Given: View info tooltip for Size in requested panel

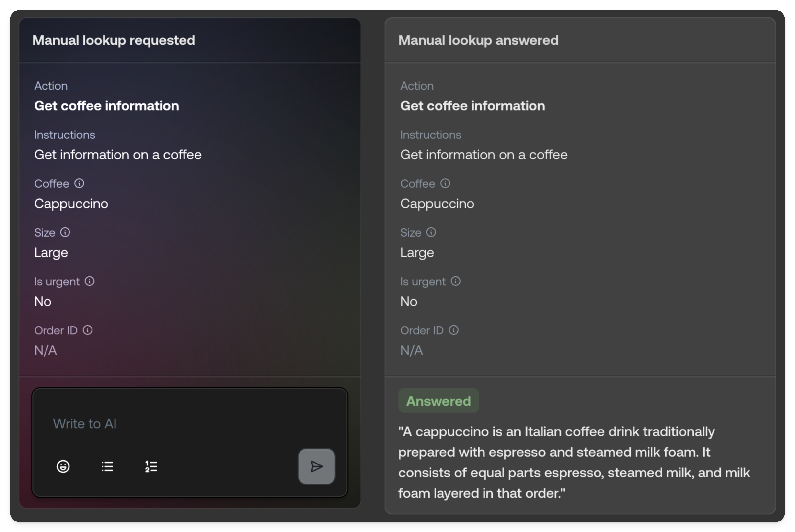Looking at the screenshot, I should (x=66, y=232).
